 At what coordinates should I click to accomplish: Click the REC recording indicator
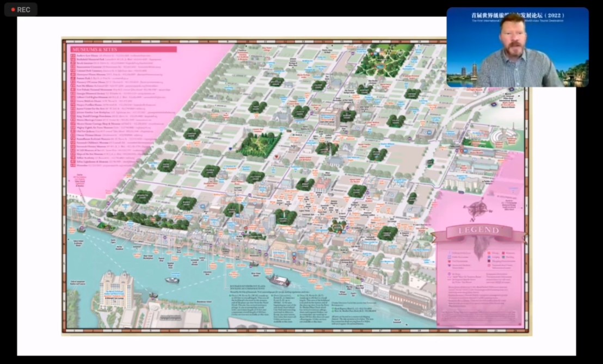click(21, 9)
